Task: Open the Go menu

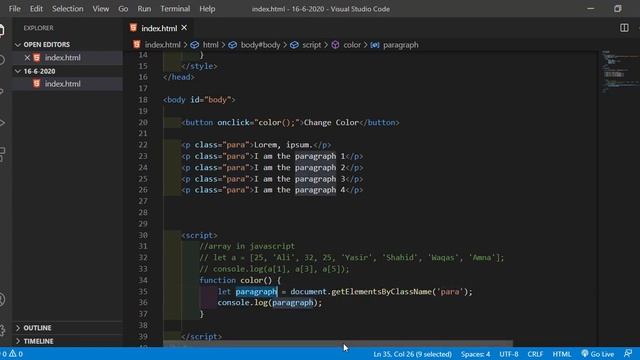Action: [123, 9]
